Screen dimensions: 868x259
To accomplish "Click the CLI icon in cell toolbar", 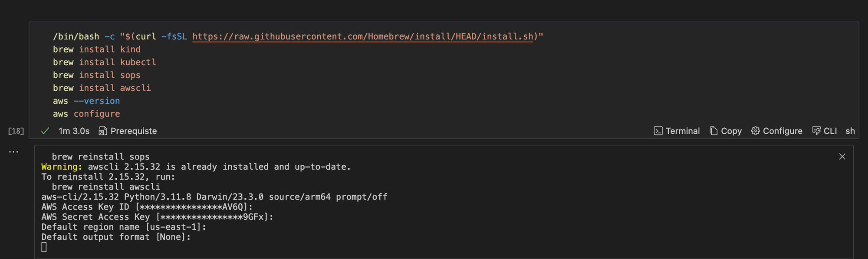I will click(816, 131).
